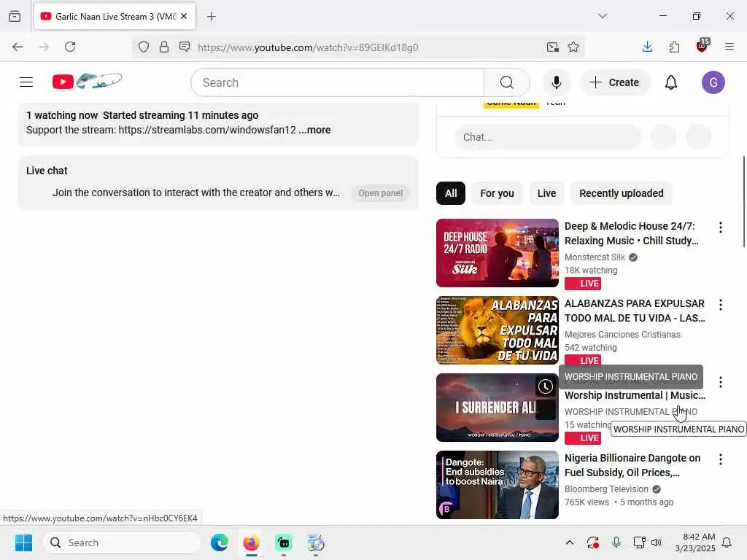Viewport: 747px width, 560px height.
Task: Enable picture-in-picture icon in URL bar
Action: pyautogui.click(x=553, y=47)
